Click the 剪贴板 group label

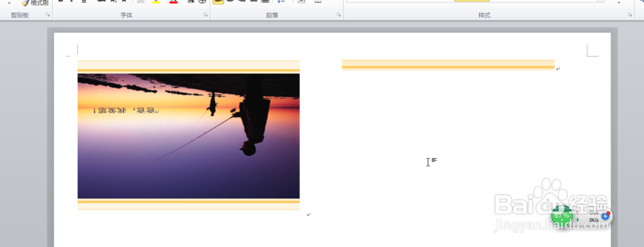pos(20,15)
